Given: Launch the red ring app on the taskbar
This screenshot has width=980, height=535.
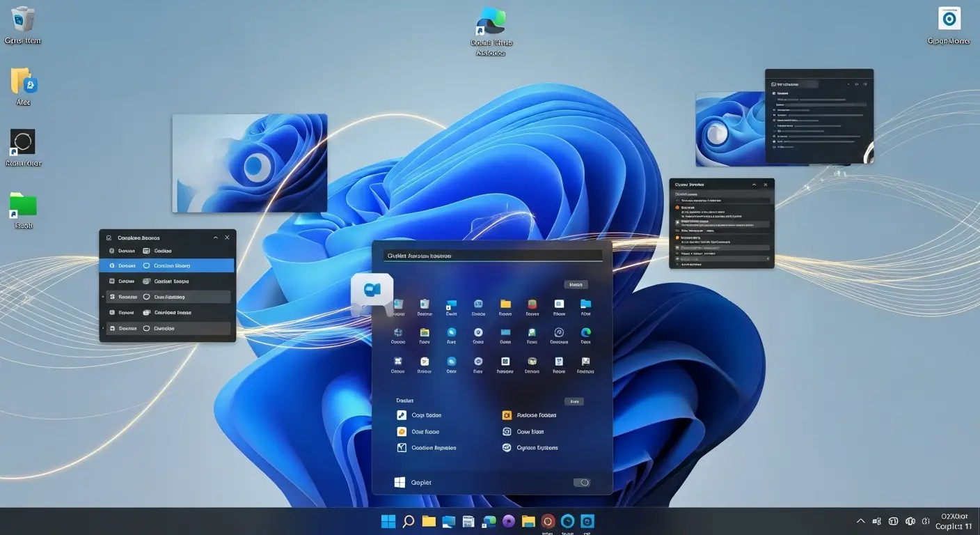Looking at the screenshot, I should point(548,521).
